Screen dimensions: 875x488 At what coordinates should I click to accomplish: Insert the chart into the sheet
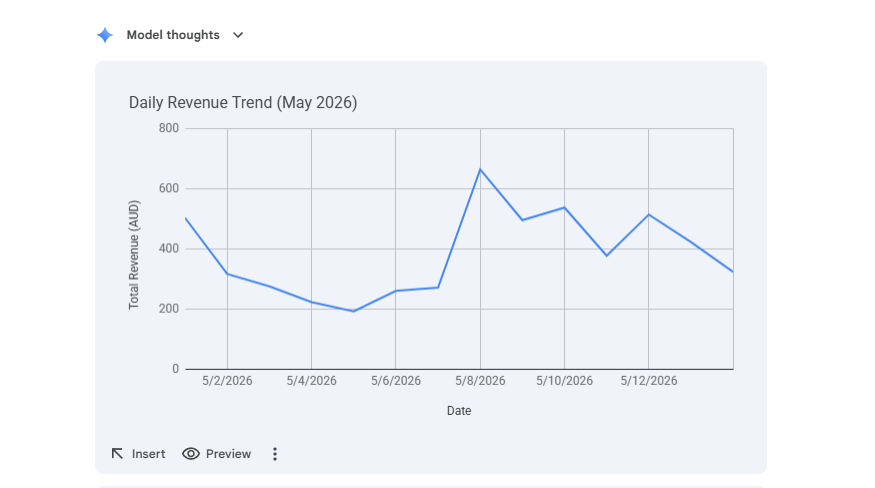pos(138,453)
